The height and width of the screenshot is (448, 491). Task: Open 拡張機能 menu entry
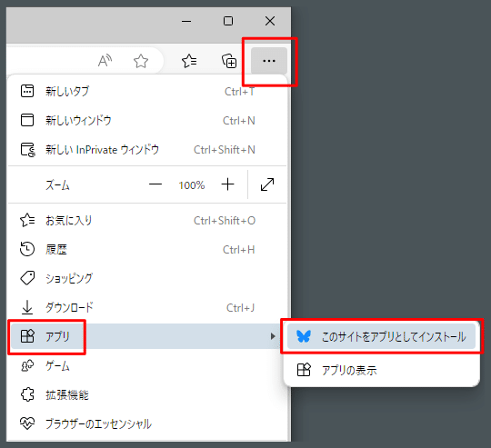tap(147, 394)
